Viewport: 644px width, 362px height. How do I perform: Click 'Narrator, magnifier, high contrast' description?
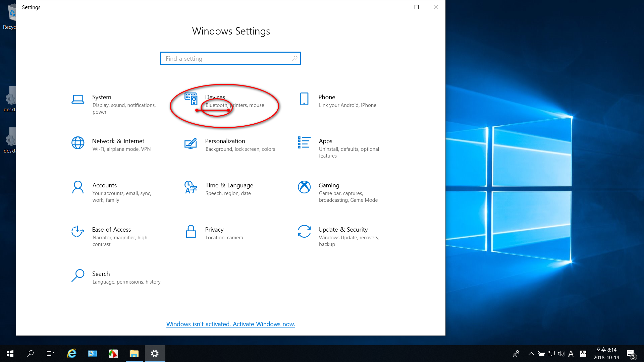tap(120, 241)
